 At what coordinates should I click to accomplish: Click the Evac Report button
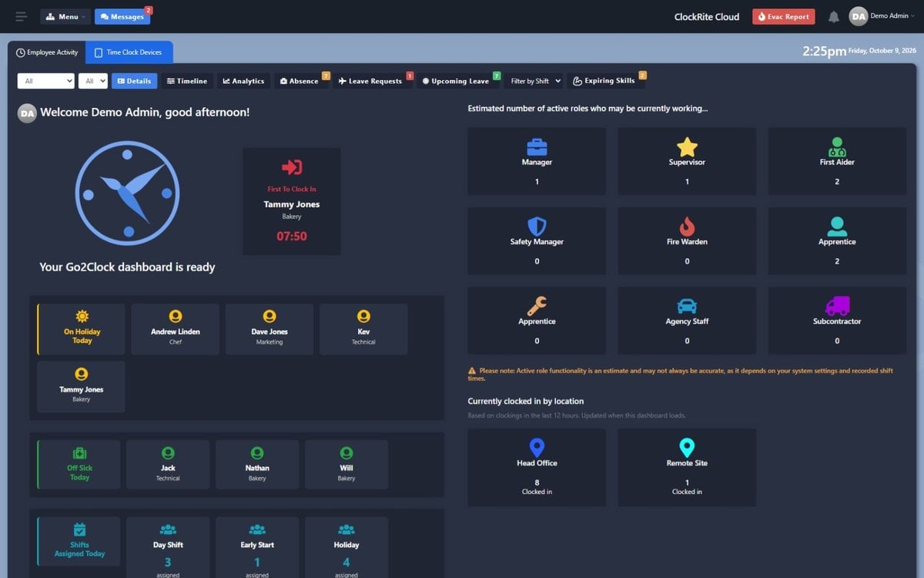point(783,16)
